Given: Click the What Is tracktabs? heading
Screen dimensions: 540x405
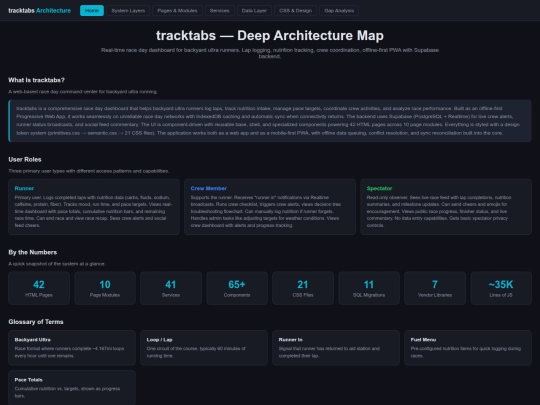Looking at the screenshot, I should tap(37, 80).
